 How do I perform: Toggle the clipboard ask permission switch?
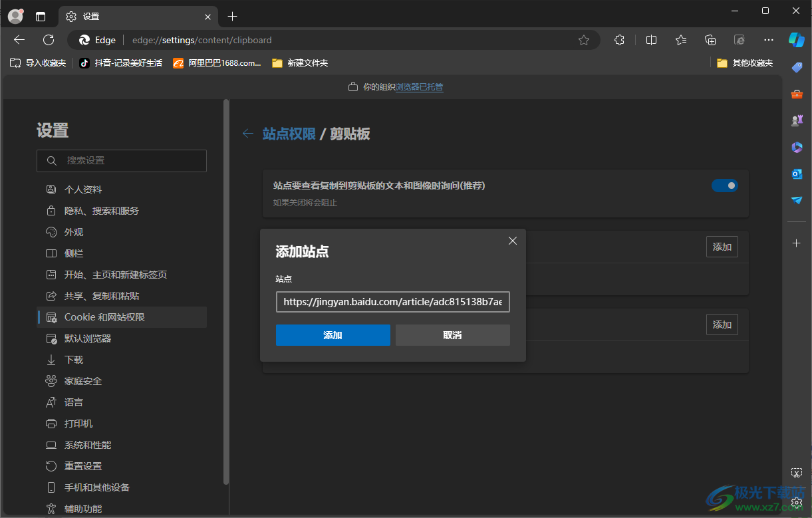pyautogui.click(x=724, y=186)
